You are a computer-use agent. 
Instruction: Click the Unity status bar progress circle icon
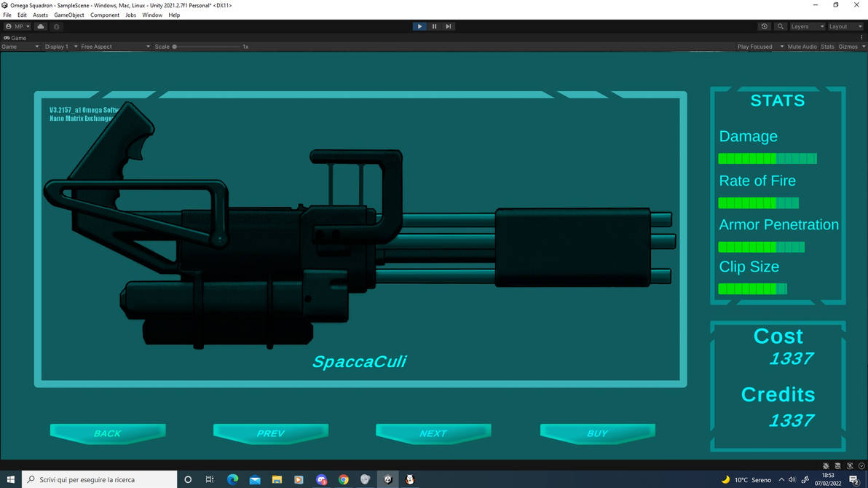(x=861, y=465)
